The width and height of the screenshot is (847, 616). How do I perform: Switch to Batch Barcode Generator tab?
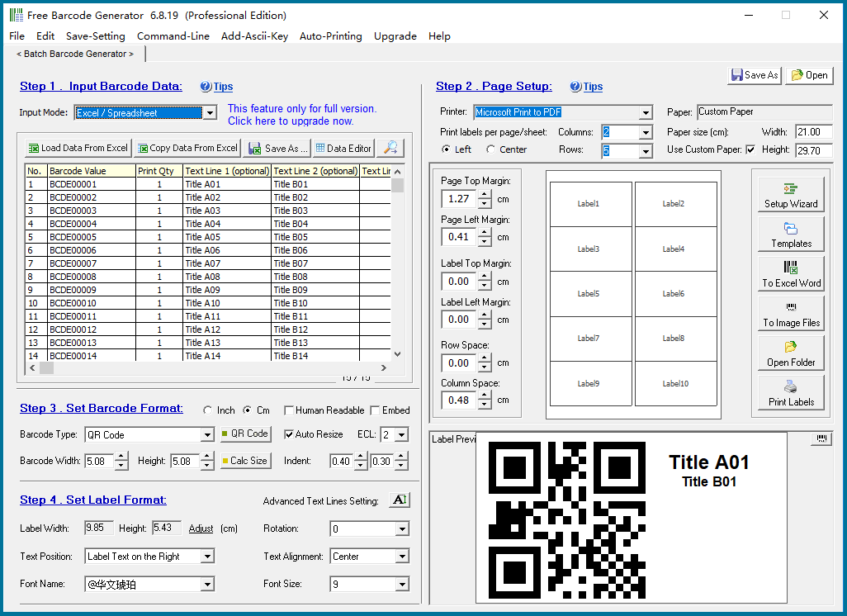(74, 54)
